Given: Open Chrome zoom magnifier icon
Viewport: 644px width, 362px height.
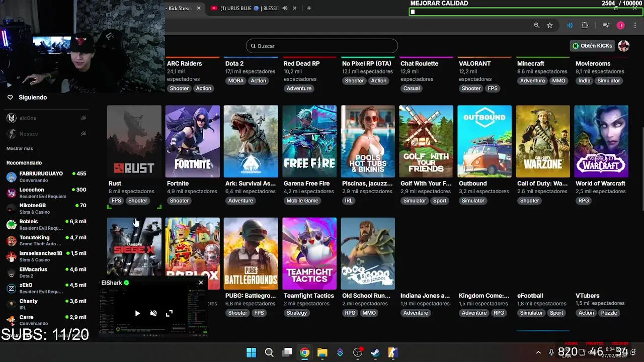Looking at the screenshot, I should tap(537, 26).
